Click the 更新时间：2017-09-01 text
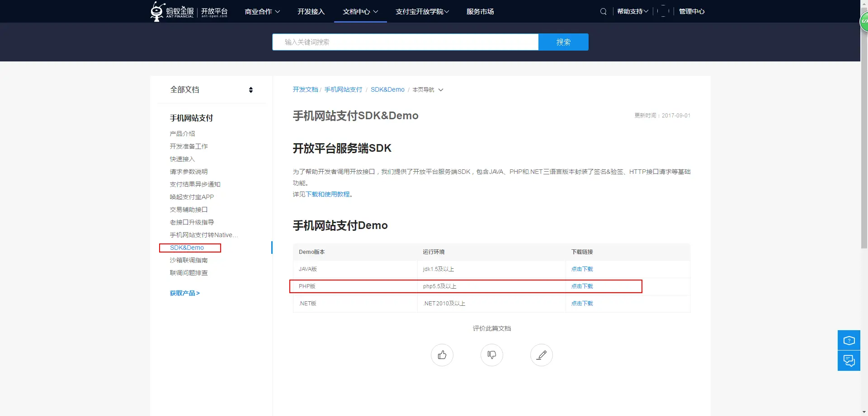Image resolution: width=868 pixels, height=416 pixels. click(662, 116)
